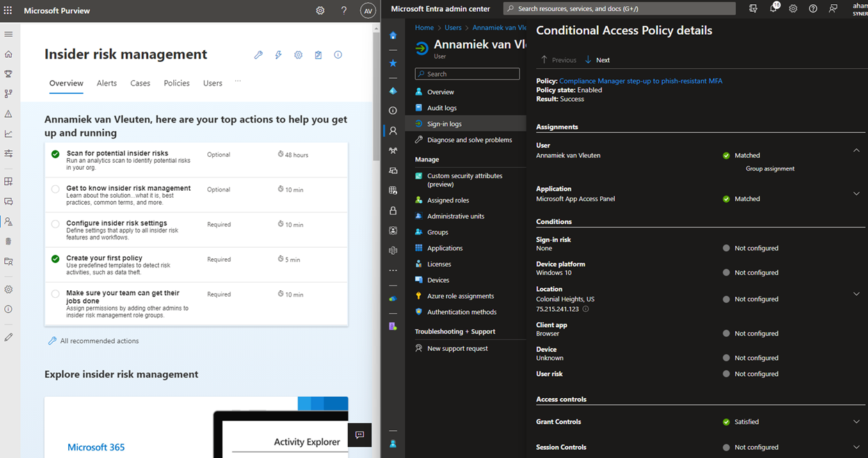The width and height of the screenshot is (868, 458).
Task: Open the AV account avatar in Purview
Action: [x=368, y=10]
